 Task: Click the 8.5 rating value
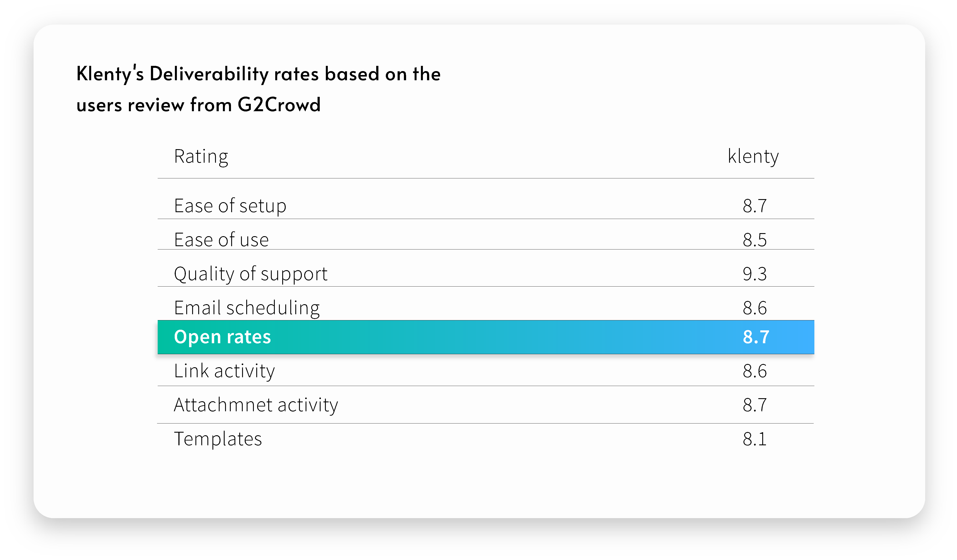[x=755, y=240]
